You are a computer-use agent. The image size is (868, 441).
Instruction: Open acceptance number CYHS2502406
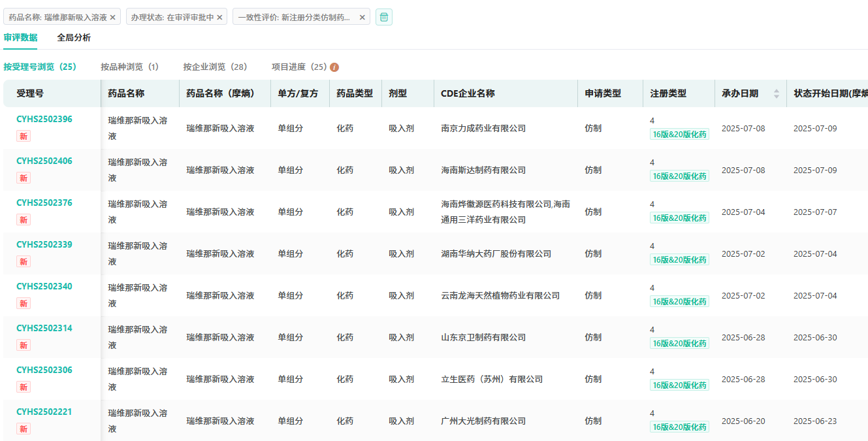click(44, 161)
